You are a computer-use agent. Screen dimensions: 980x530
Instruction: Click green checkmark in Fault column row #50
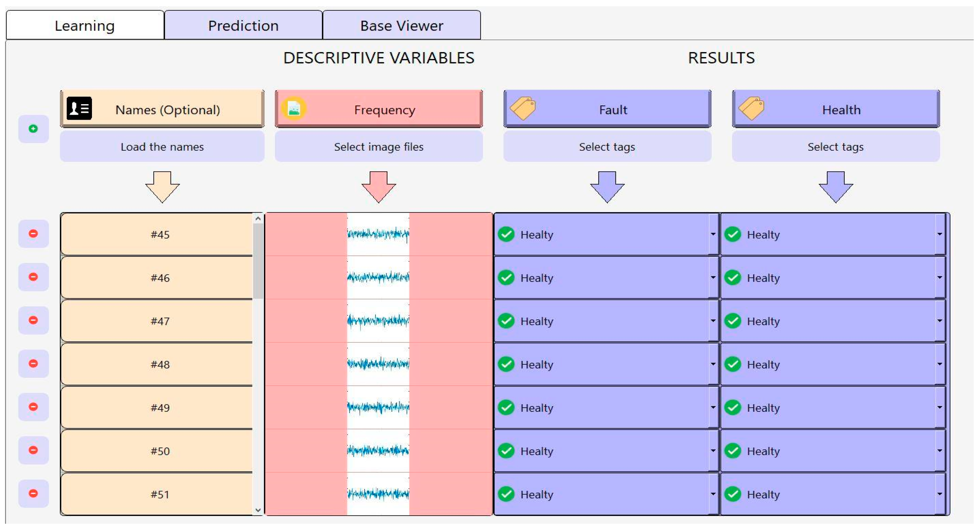pyautogui.click(x=506, y=451)
